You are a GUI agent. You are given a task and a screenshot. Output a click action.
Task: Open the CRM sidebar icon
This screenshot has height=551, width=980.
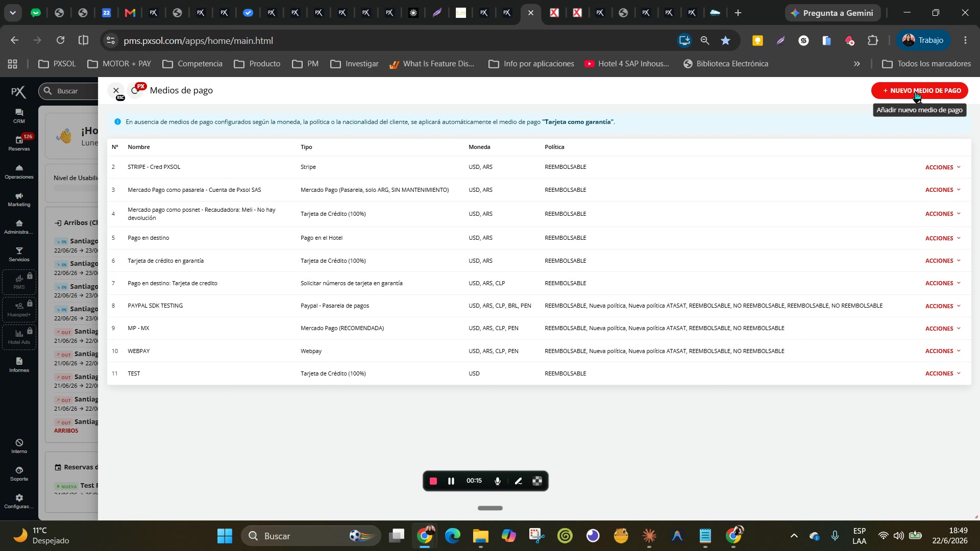19,116
